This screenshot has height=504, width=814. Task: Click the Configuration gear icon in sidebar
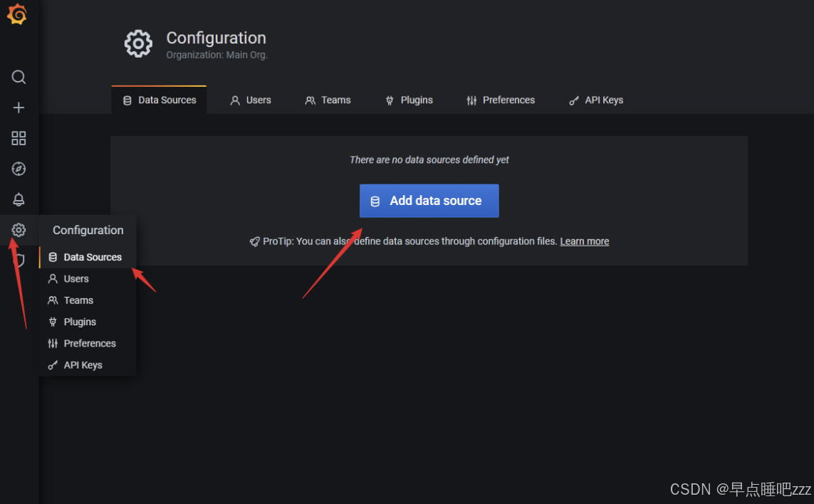pyautogui.click(x=19, y=230)
